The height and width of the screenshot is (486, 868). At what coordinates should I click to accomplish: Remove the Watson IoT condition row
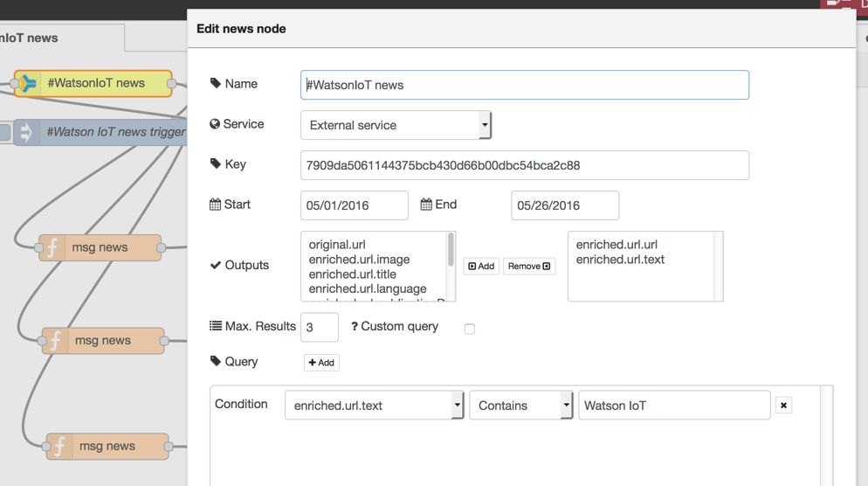tap(783, 405)
